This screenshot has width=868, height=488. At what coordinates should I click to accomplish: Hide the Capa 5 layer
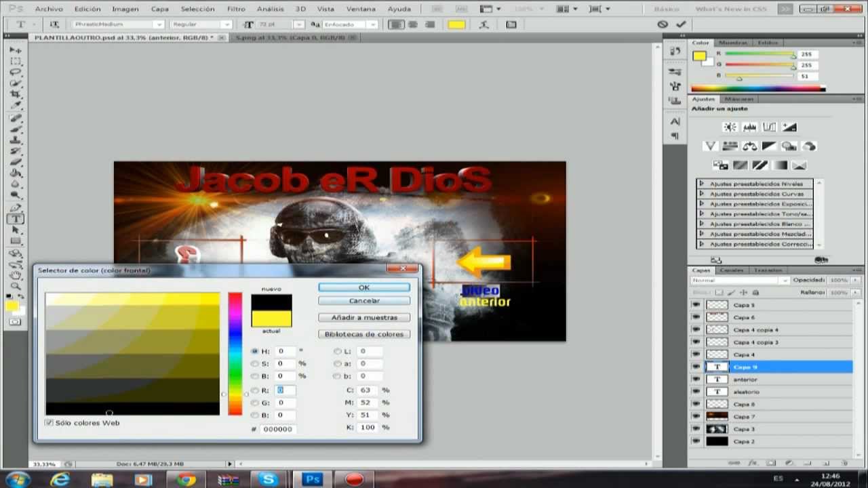coord(696,305)
